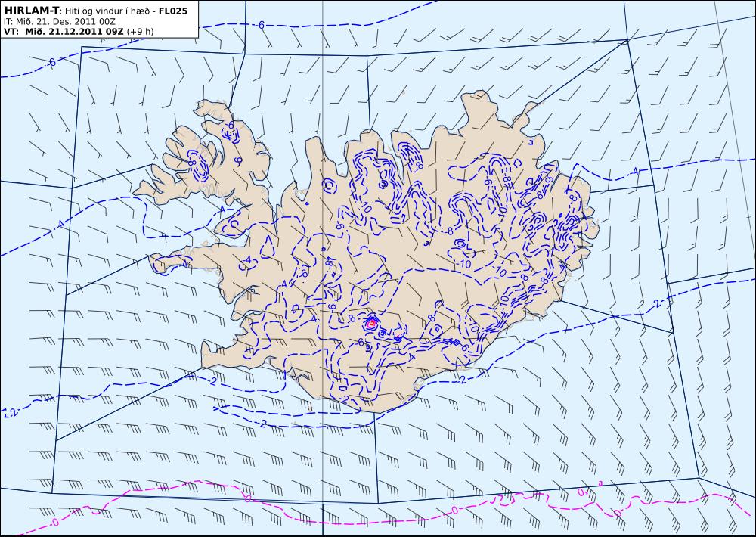Click the 'Hiti og vindur í hæð' label

click(x=107, y=11)
